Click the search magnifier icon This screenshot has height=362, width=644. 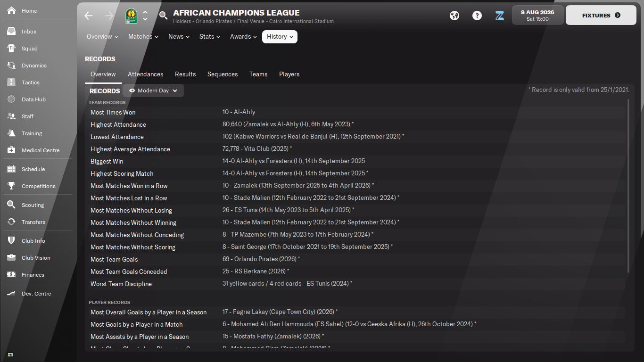click(163, 16)
